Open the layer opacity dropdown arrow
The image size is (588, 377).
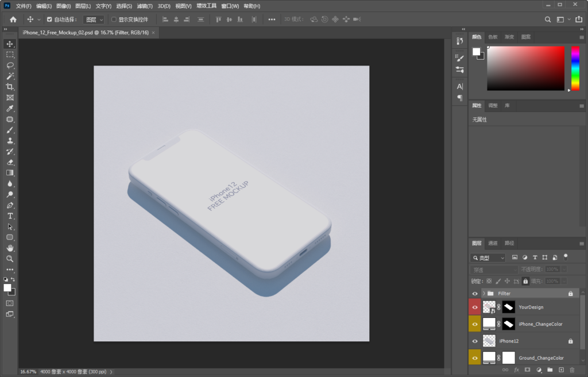point(564,269)
